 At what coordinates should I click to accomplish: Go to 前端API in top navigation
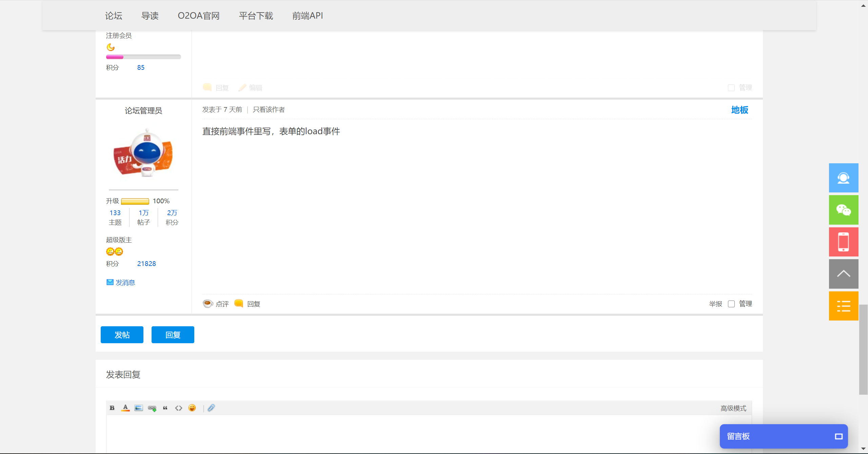click(x=307, y=16)
